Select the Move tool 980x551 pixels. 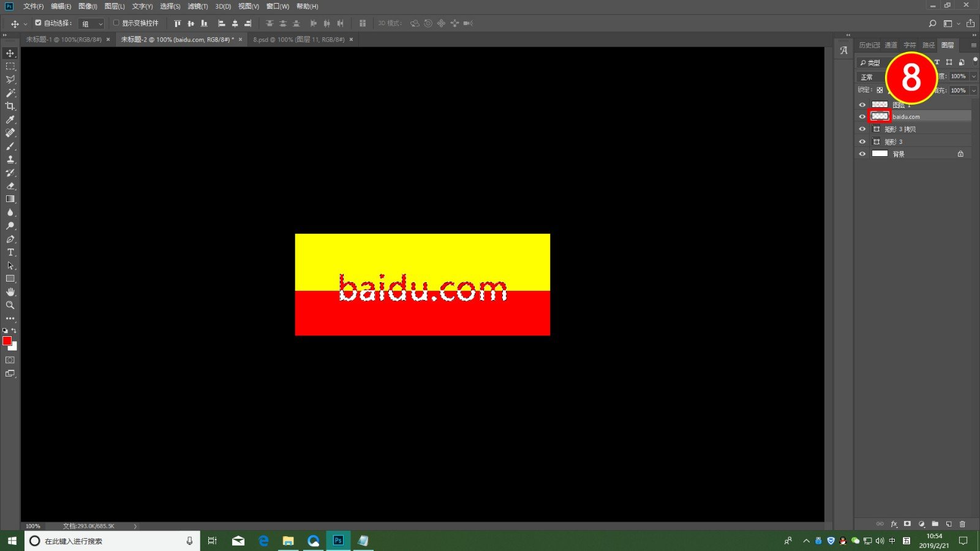(10, 53)
